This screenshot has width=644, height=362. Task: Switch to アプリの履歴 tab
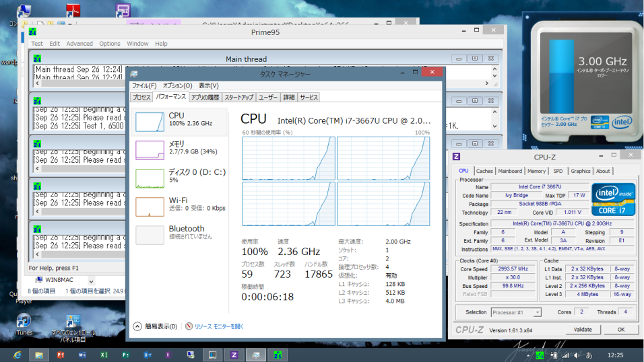[x=205, y=98]
